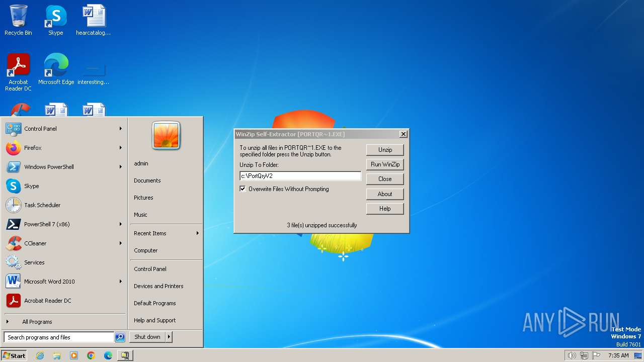Open Acrobat Reader DC desktop shortcut
The width and height of the screenshot is (644, 362).
pos(18,72)
